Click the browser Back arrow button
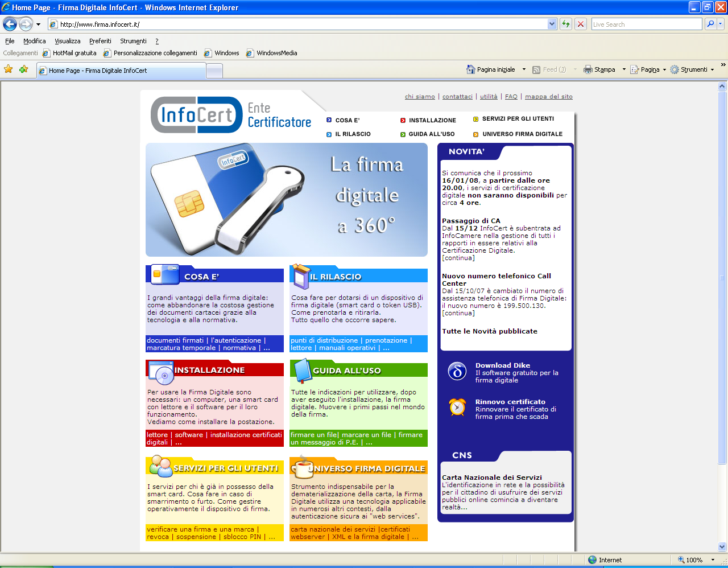The width and height of the screenshot is (728, 568). [x=10, y=24]
